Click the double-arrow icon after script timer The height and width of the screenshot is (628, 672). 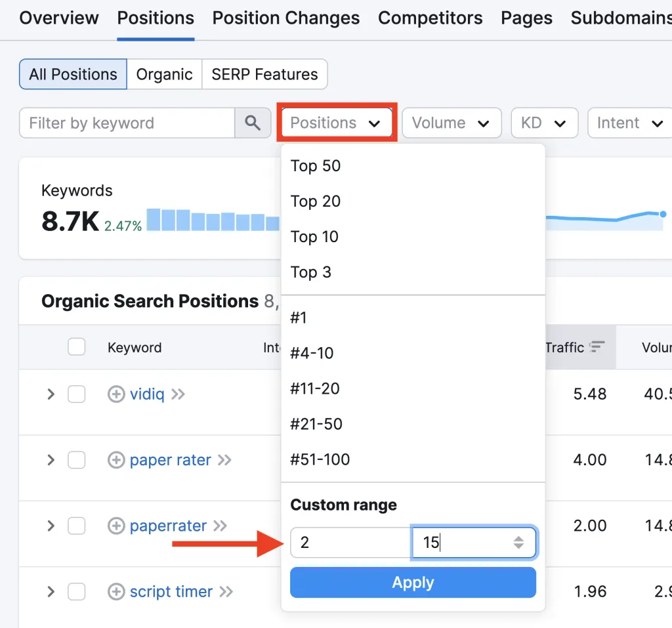(x=226, y=592)
